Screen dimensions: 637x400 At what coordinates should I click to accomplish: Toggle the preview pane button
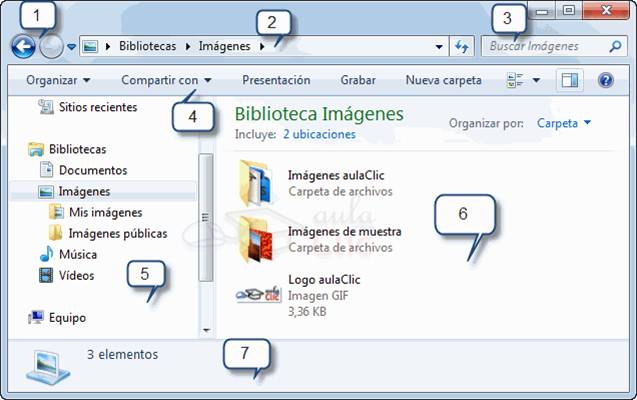570,80
